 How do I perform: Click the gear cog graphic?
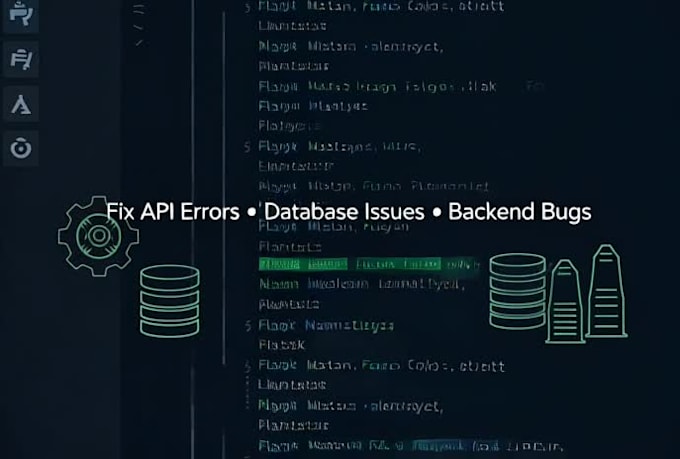click(x=98, y=236)
